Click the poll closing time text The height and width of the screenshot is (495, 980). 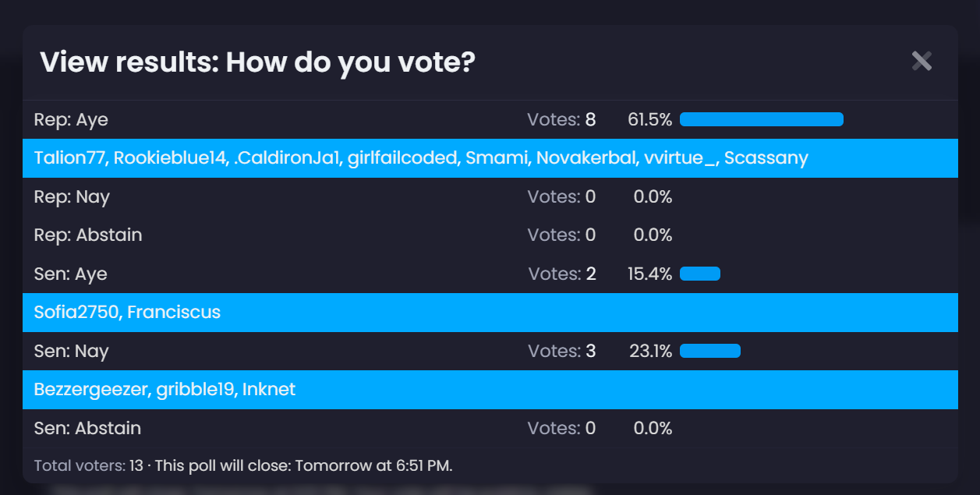coord(304,466)
